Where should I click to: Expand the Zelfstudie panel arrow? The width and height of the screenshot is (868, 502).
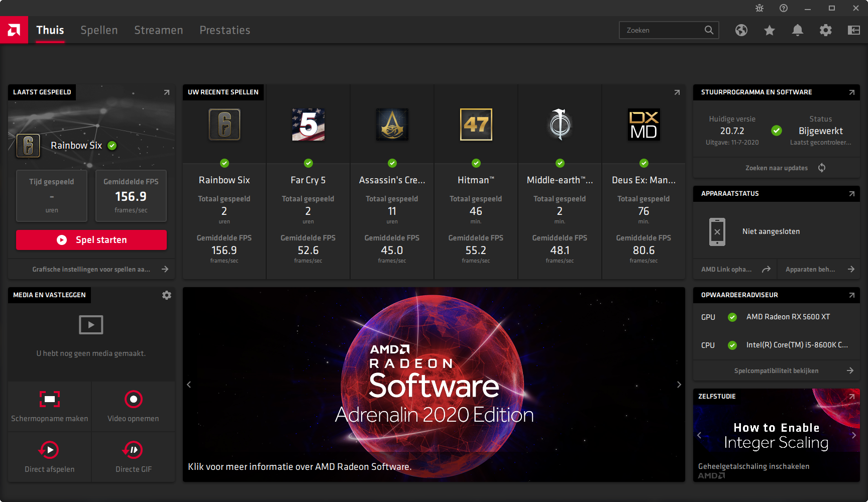pos(852,397)
